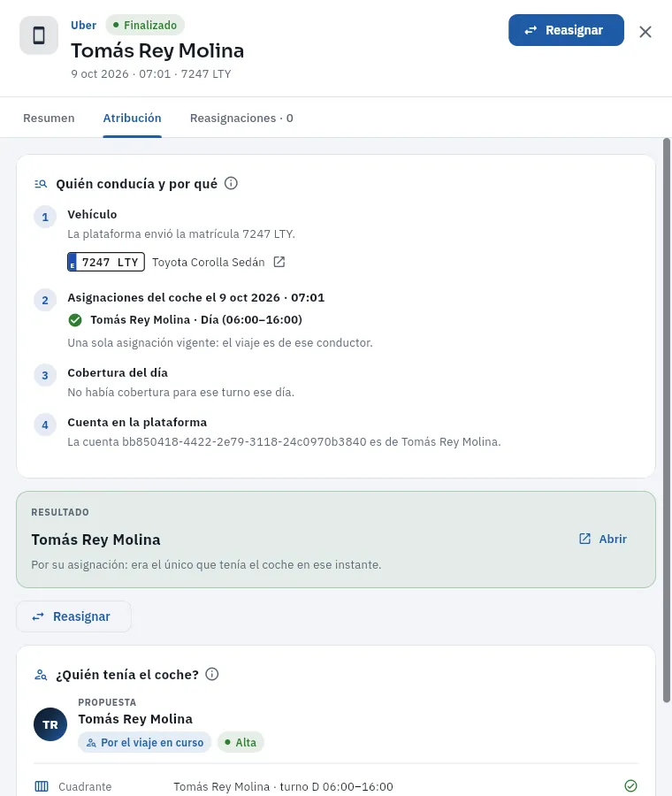
Task: Click the search-list icon before Quién conducía
Action: [x=41, y=184]
